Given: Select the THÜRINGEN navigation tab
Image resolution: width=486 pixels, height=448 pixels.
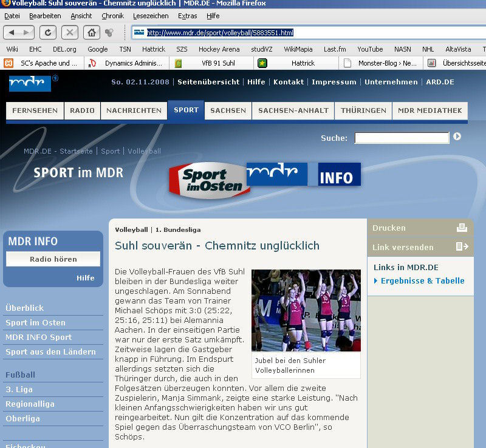Looking at the screenshot, I should point(363,110).
